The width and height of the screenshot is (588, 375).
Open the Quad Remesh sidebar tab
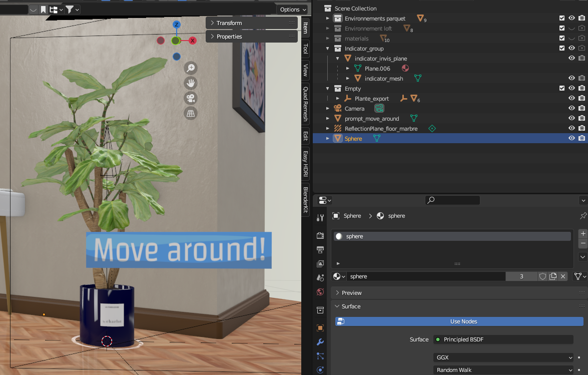tap(306, 104)
